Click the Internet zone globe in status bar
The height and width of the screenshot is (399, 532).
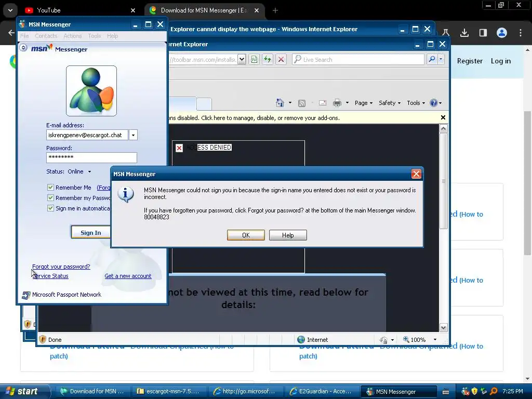point(301,340)
